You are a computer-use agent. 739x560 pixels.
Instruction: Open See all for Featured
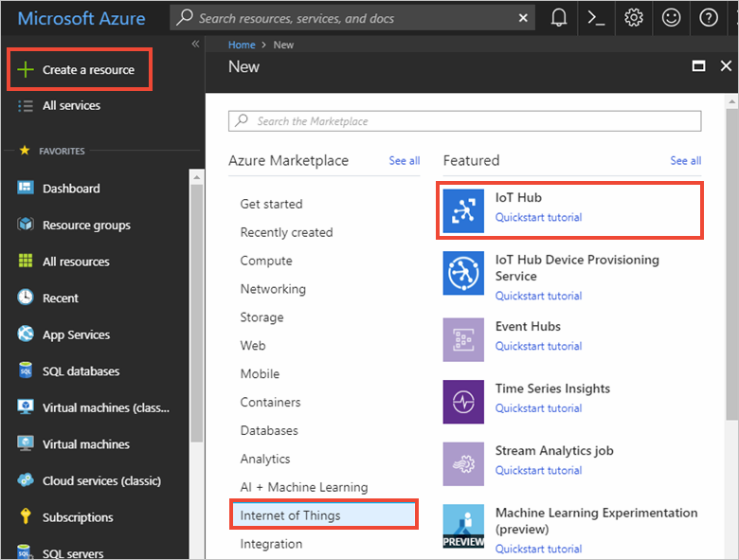(x=686, y=161)
